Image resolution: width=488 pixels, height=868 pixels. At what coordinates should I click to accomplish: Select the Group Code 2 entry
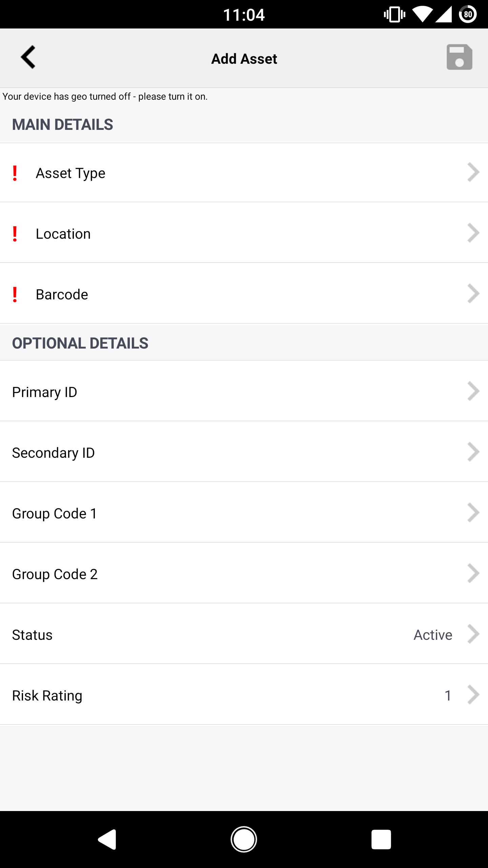[x=244, y=573]
